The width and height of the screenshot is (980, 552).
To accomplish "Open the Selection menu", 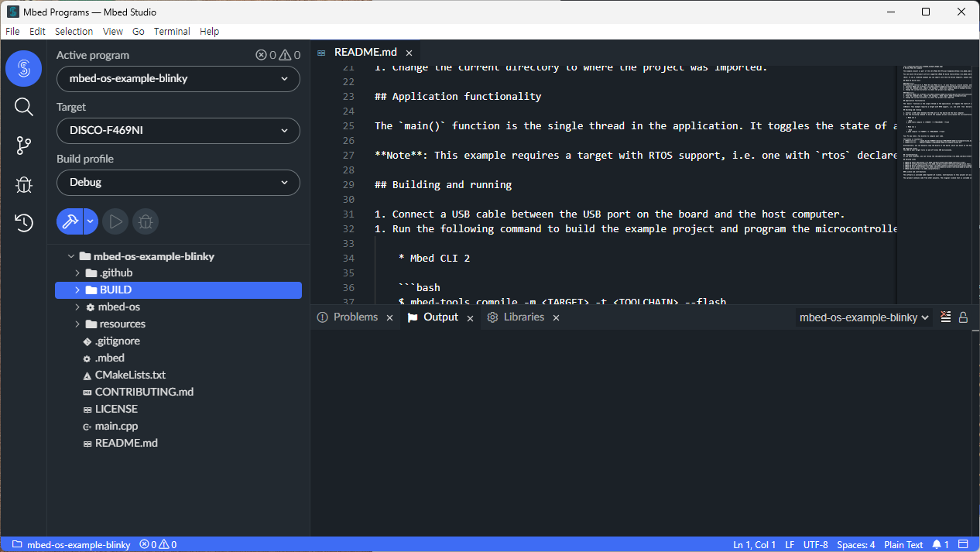I will pyautogui.click(x=74, y=32).
